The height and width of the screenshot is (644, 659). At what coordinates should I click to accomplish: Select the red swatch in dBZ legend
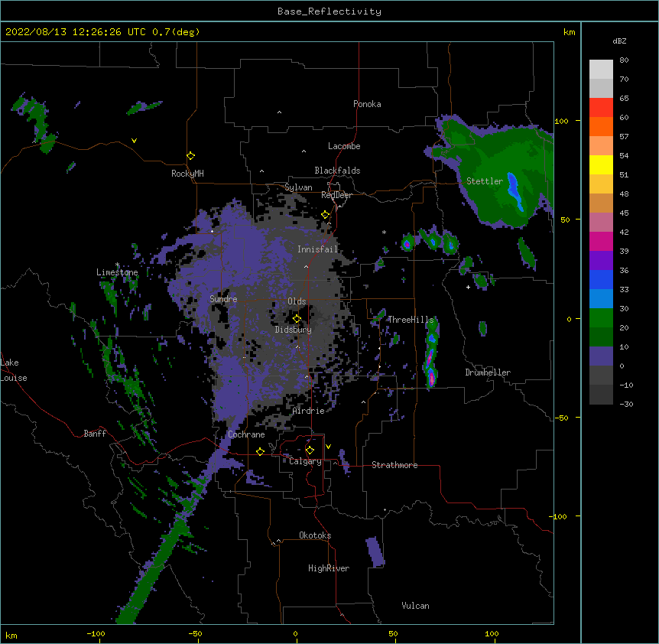(601, 108)
